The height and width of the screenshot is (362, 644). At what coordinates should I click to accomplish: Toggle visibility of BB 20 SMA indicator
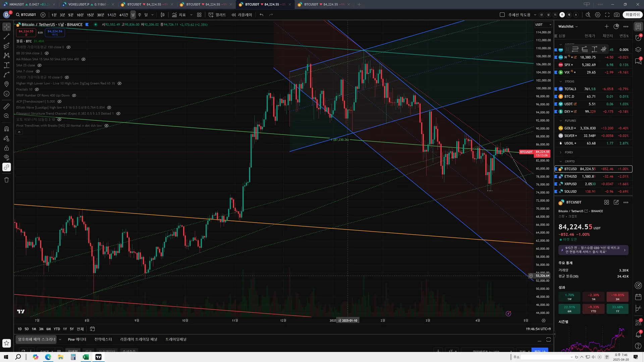click(x=47, y=53)
